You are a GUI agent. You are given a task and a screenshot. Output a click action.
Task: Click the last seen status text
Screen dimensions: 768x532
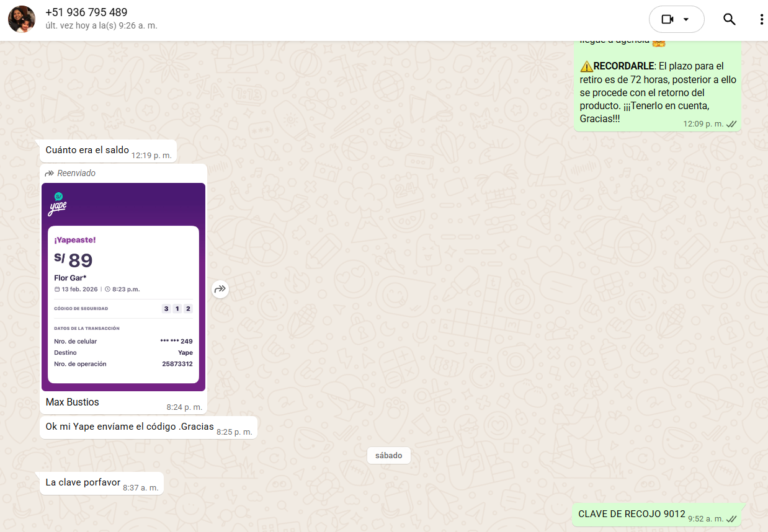pos(101,26)
